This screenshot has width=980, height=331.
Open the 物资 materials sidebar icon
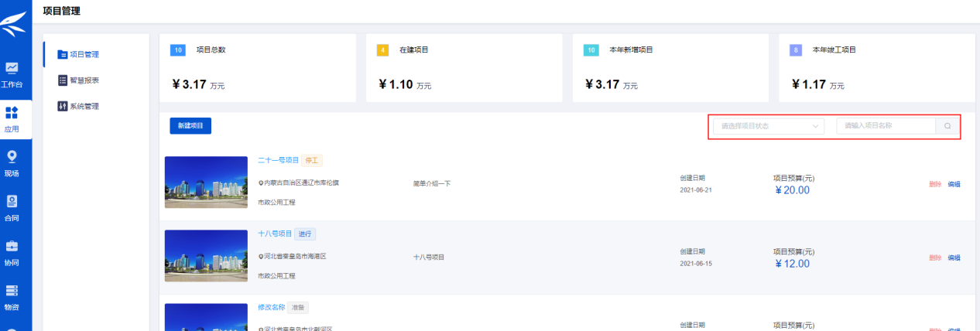coord(12,291)
